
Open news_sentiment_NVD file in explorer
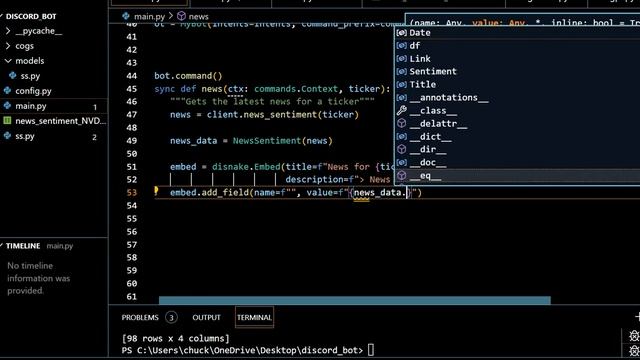[x=60, y=121]
